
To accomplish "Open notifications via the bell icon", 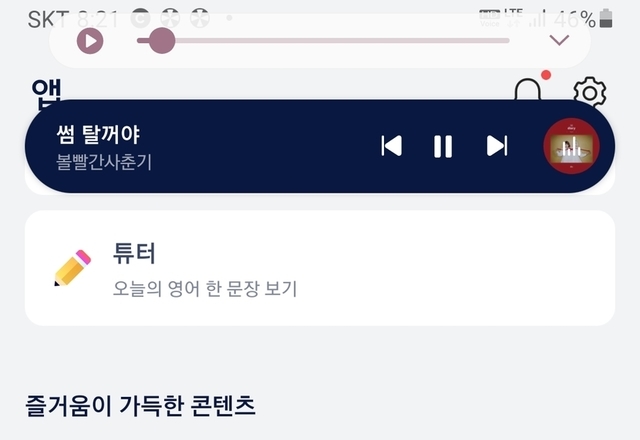I will [x=527, y=89].
